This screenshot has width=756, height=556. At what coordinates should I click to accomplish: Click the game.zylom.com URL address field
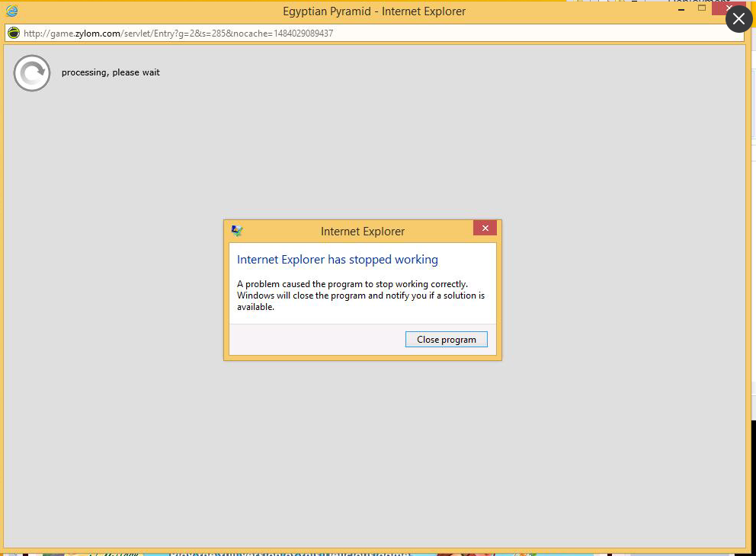click(x=381, y=34)
